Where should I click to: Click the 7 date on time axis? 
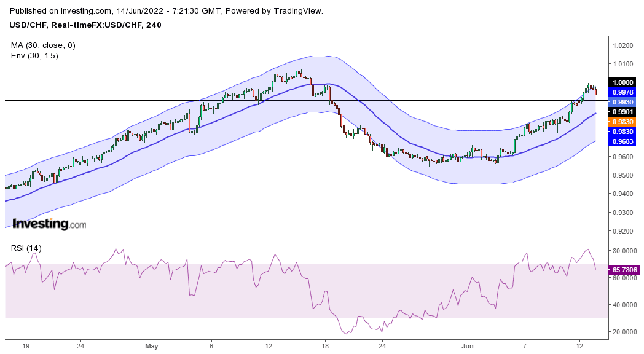pos(525,346)
